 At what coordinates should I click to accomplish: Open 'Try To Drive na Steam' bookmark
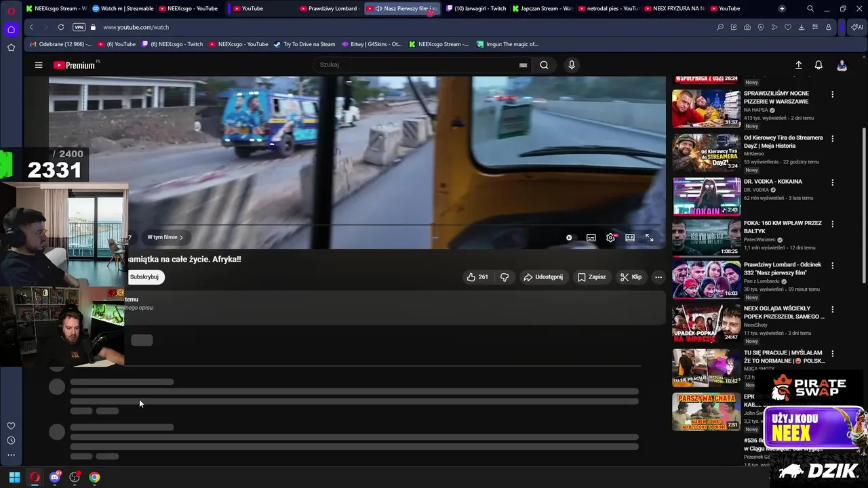point(304,44)
